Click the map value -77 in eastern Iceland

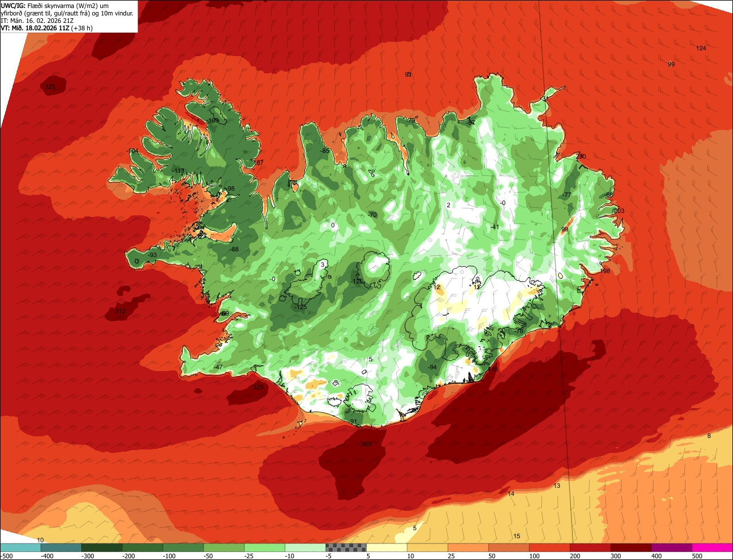(x=566, y=195)
